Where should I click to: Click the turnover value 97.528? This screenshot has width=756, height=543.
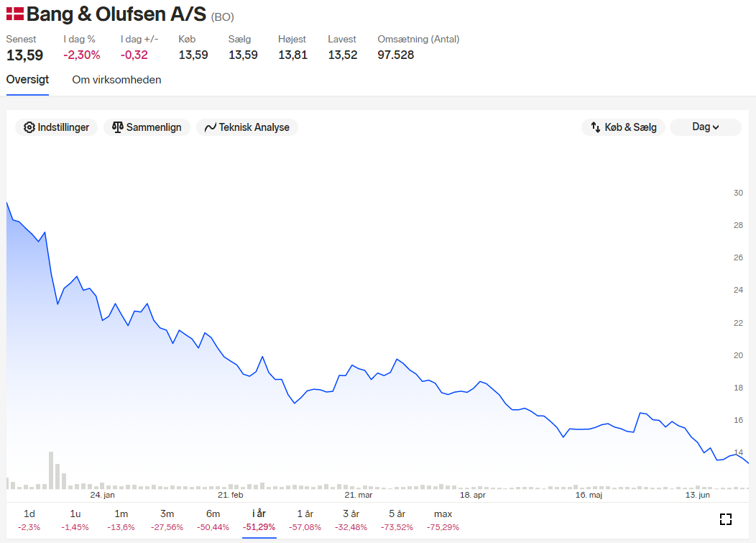pyautogui.click(x=396, y=55)
